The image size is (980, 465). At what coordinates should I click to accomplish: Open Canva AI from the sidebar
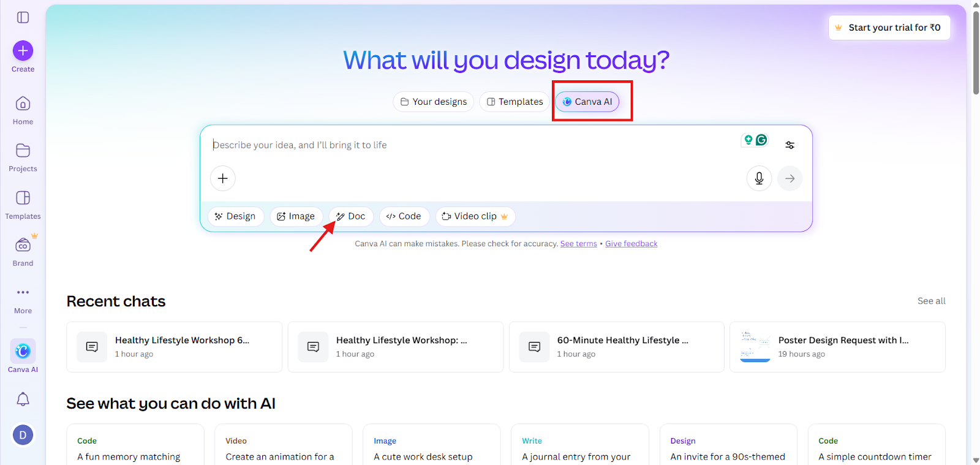pyautogui.click(x=23, y=357)
